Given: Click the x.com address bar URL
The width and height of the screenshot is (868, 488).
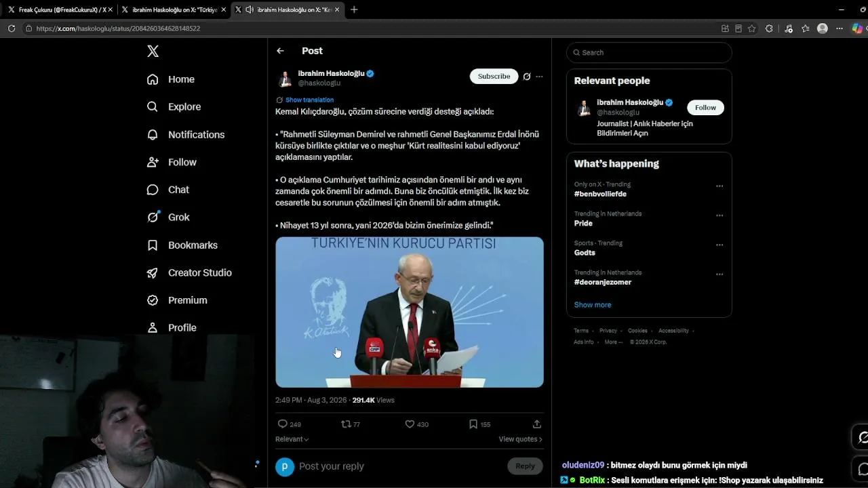Looking at the screenshot, I should click(118, 28).
